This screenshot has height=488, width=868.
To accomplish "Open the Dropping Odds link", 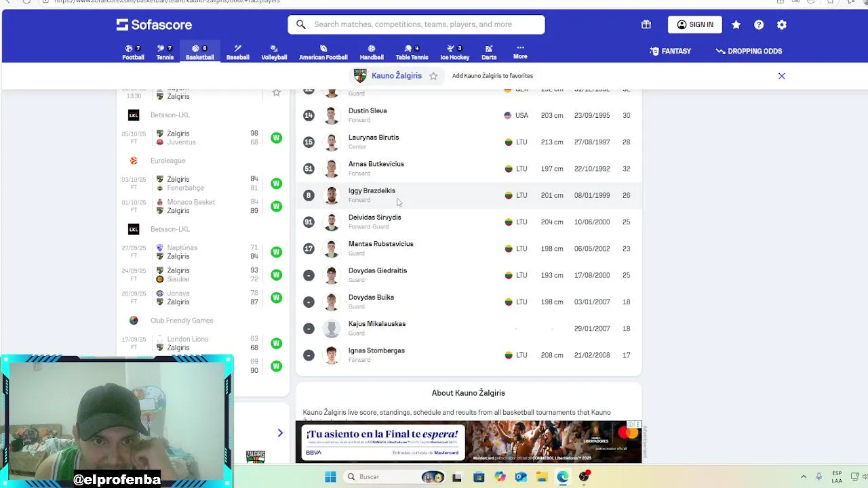I will coord(749,51).
